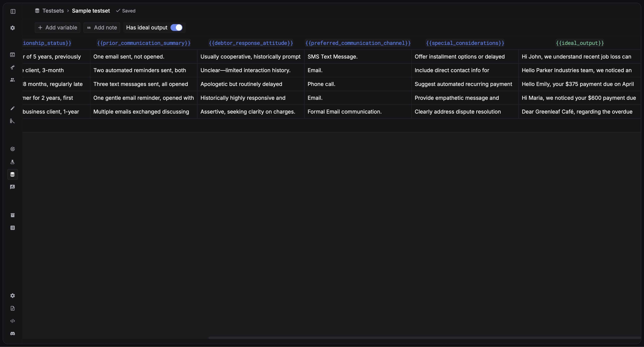Click the horizontal scrollbar at table bottom
The width and height of the screenshot is (644, 347).
[x=425, y=338]
